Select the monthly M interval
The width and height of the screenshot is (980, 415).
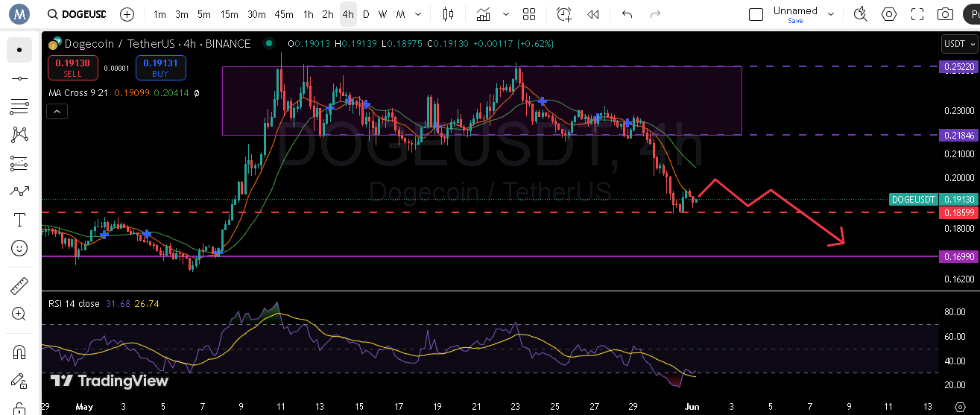tap(401, 14)
